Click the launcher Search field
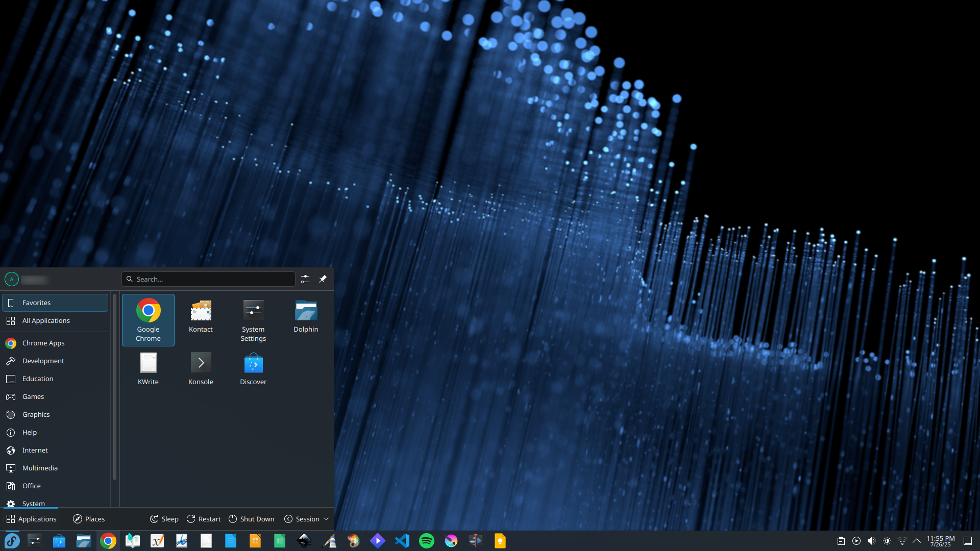The width and height of the screenshot is (980, 551). (208, 279)
